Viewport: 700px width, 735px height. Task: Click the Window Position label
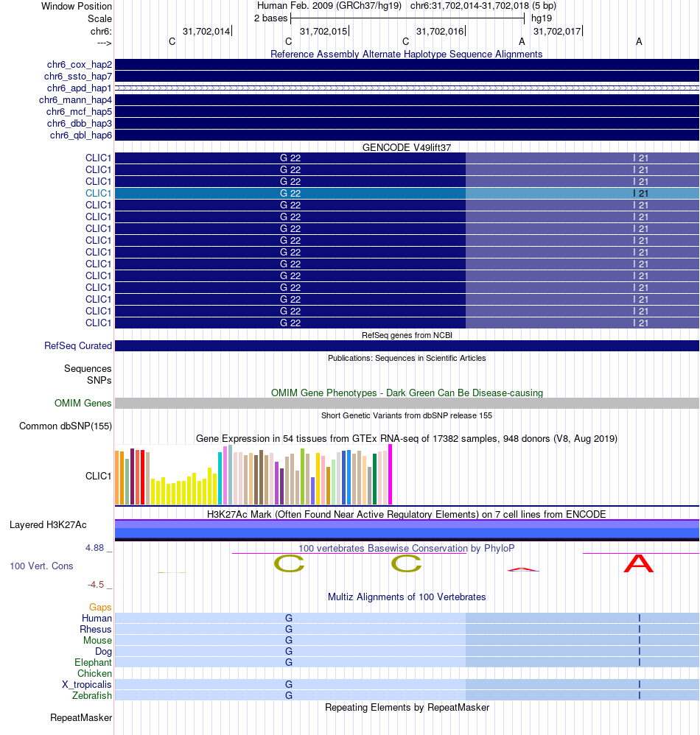pos(77,6)
